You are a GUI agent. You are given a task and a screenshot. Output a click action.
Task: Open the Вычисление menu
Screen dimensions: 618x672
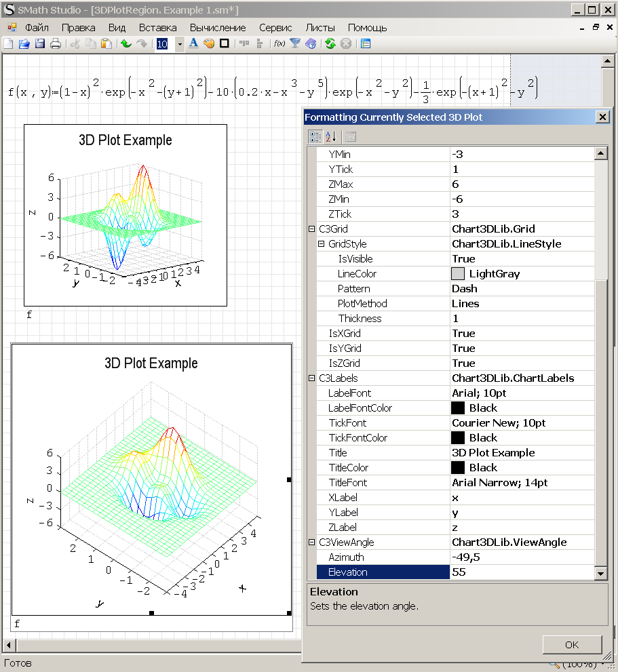point(218,28)
